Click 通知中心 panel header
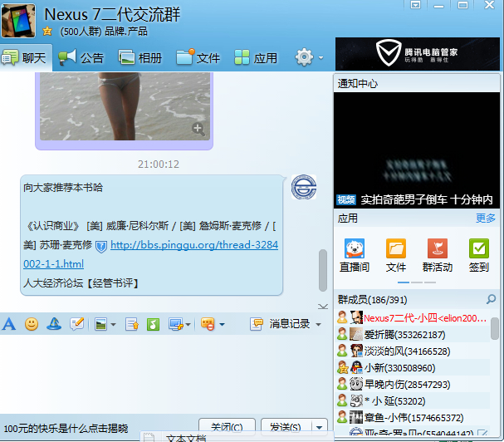The image size is (504, 442). pos(417,84)
